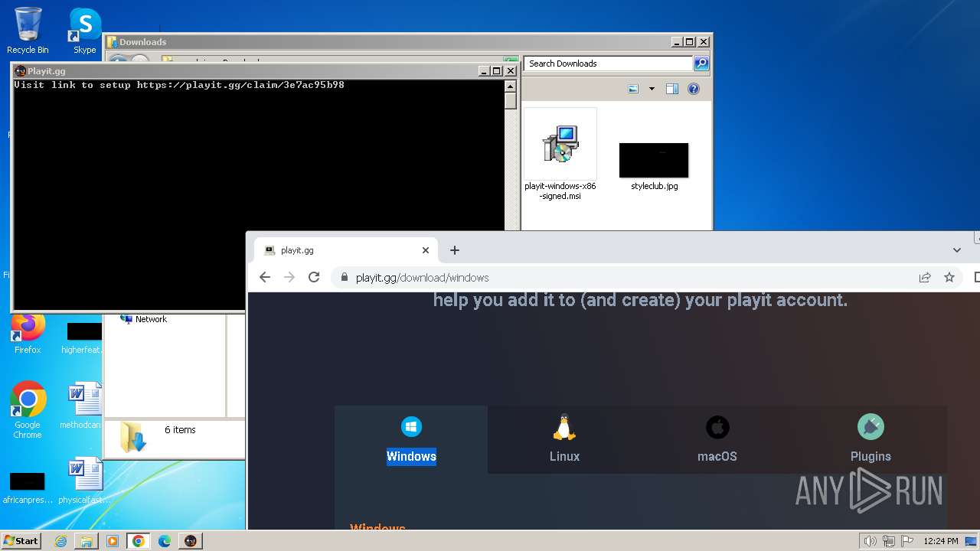The height and width of the screenshot is (551, 980).
Task: Close the playit.gg browser tab
Action: coord(426,250)
